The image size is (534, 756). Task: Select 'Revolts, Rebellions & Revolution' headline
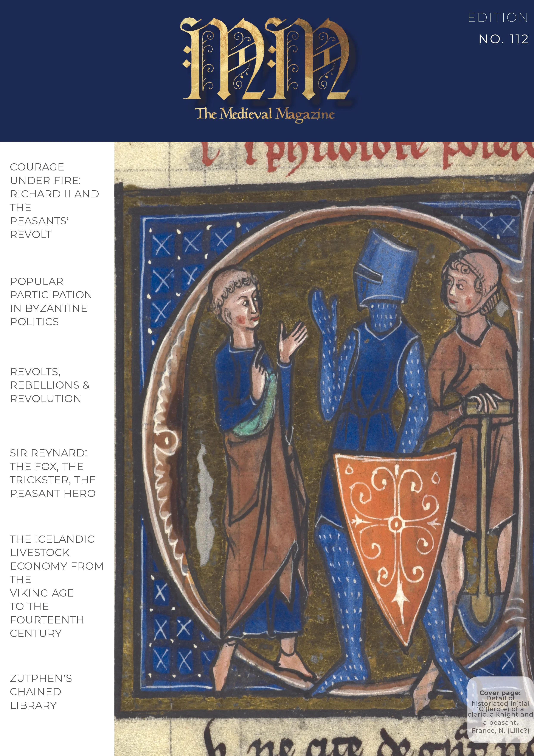coord(50,385)
